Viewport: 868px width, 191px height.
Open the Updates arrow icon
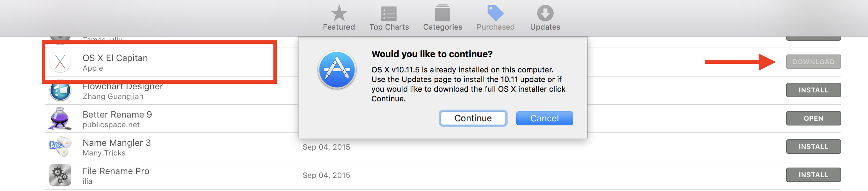pyautogui.click(x=545, y=13)
